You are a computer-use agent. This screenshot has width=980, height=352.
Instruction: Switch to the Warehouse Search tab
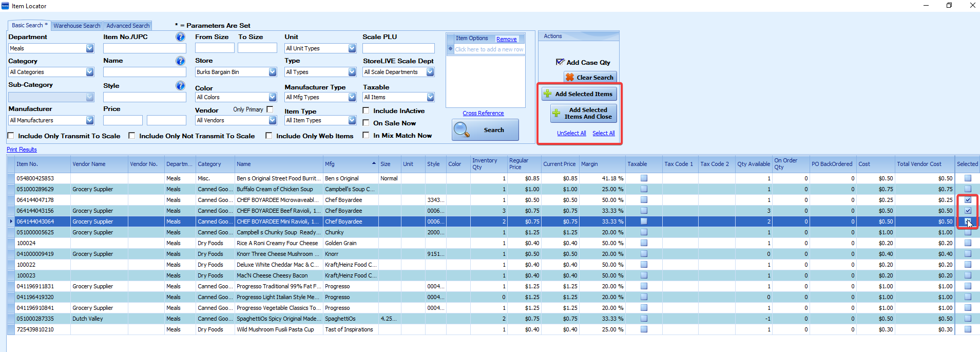click(77, 26)
